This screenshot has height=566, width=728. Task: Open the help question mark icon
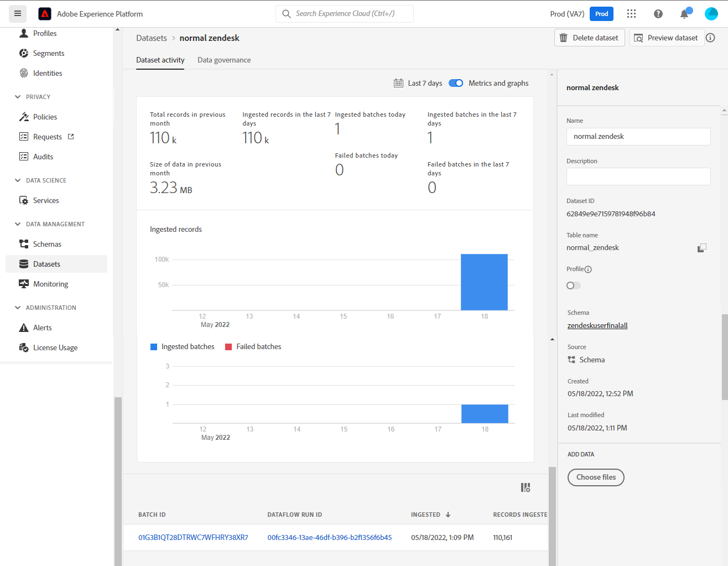point(658,14)
